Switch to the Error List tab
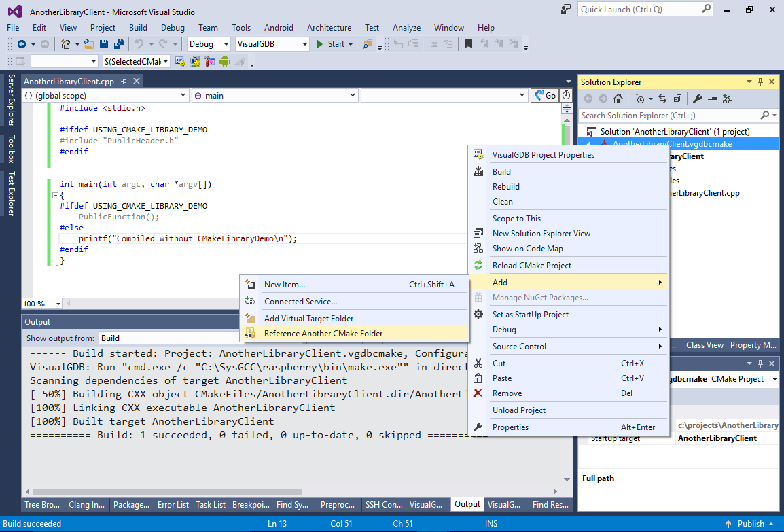 pyautogui.click(x=173, y=505)
